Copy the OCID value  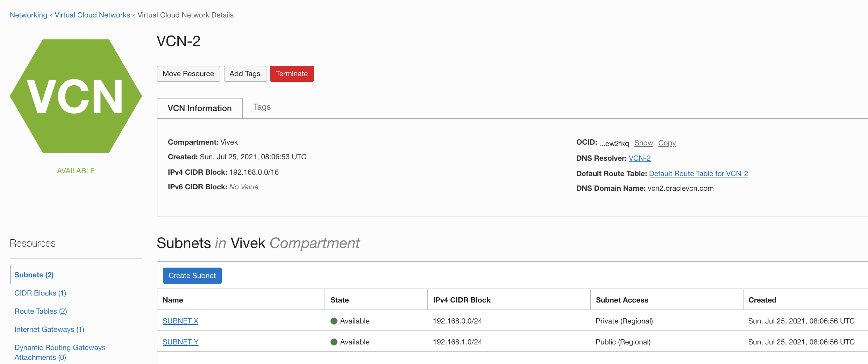(x=667, y=143)
